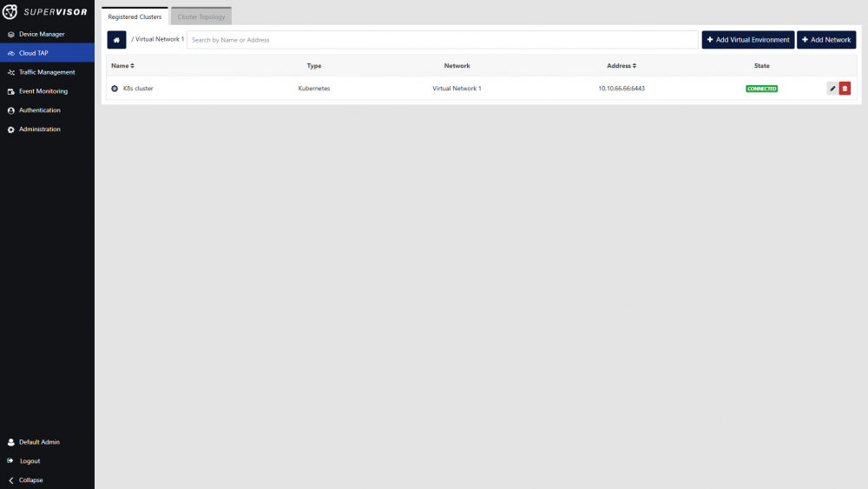Collapse the left sidebar
Viewport: 868px width, 489px height.
click(30, 479)
